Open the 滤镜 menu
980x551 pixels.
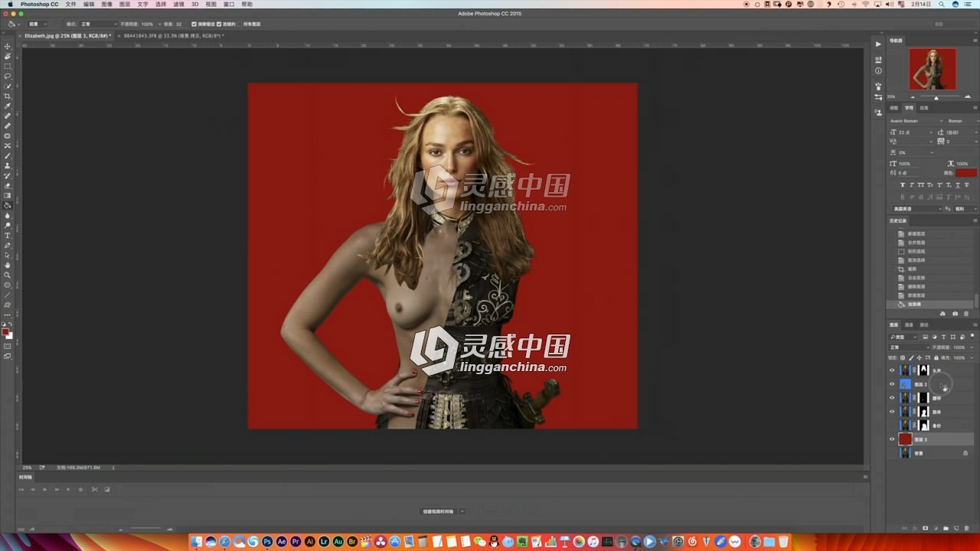point(178,4)
